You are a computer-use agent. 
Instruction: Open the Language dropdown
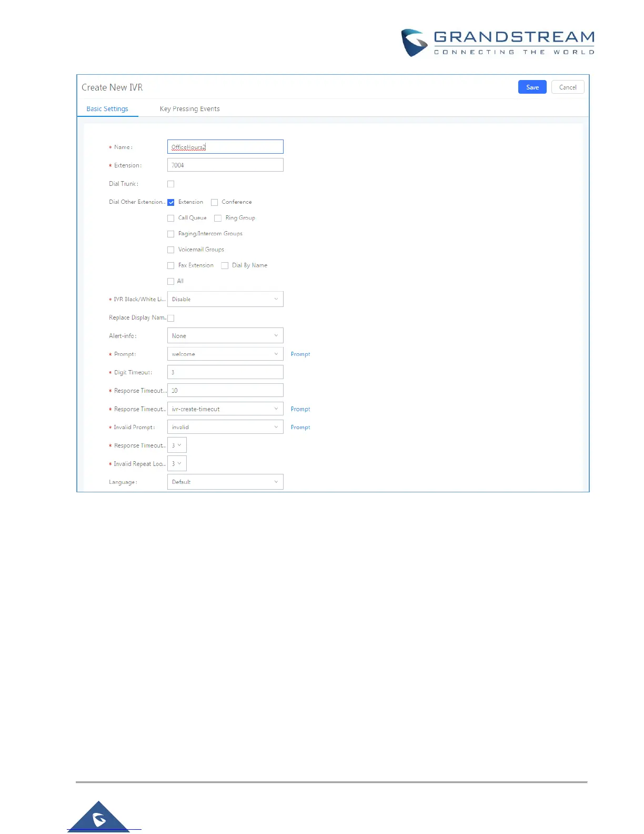point(225,482)
